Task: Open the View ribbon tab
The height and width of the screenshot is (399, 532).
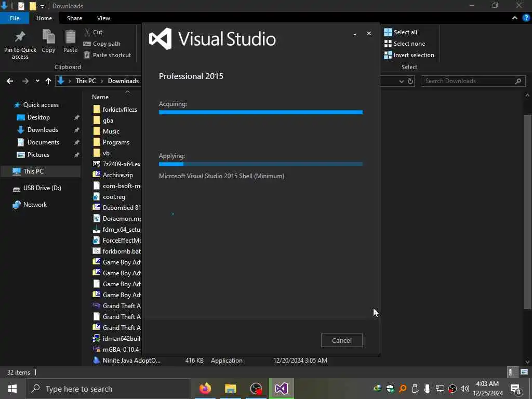Action: pos(103,18)
